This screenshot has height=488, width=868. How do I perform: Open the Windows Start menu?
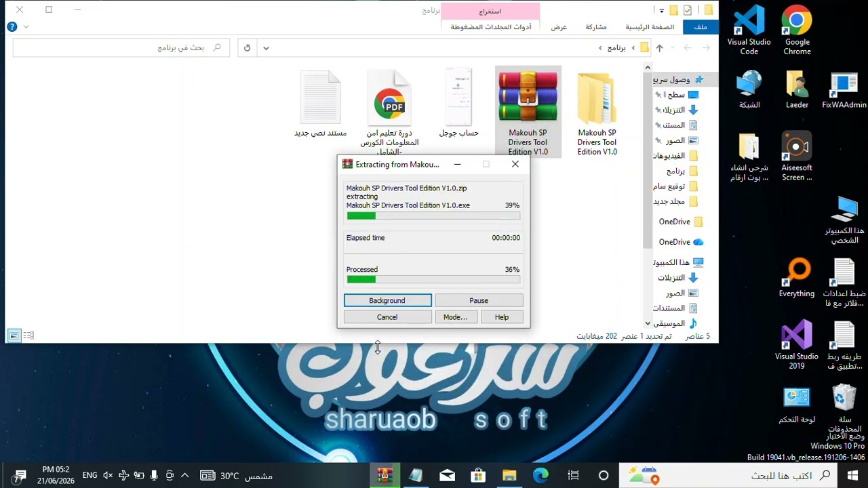pyautogui.click(x=852, y=475)
